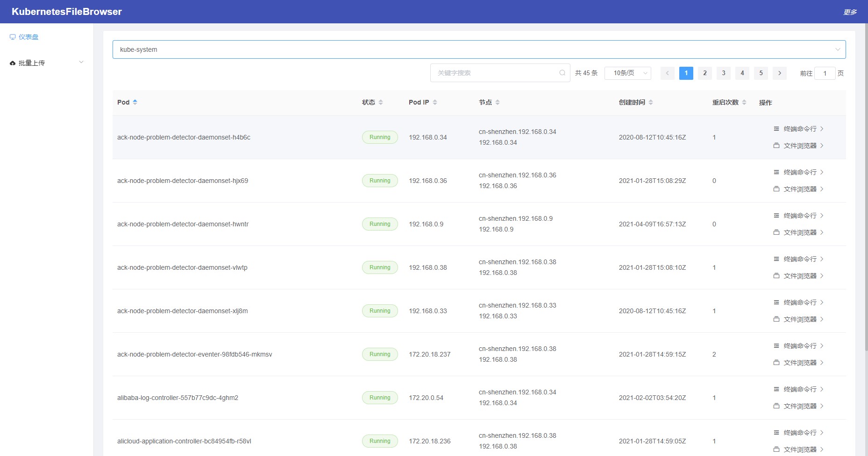The image size is (868, 456).
Task: Open 文件浏览器 for daemonset-hwntr pod
Action: (799, 232)
